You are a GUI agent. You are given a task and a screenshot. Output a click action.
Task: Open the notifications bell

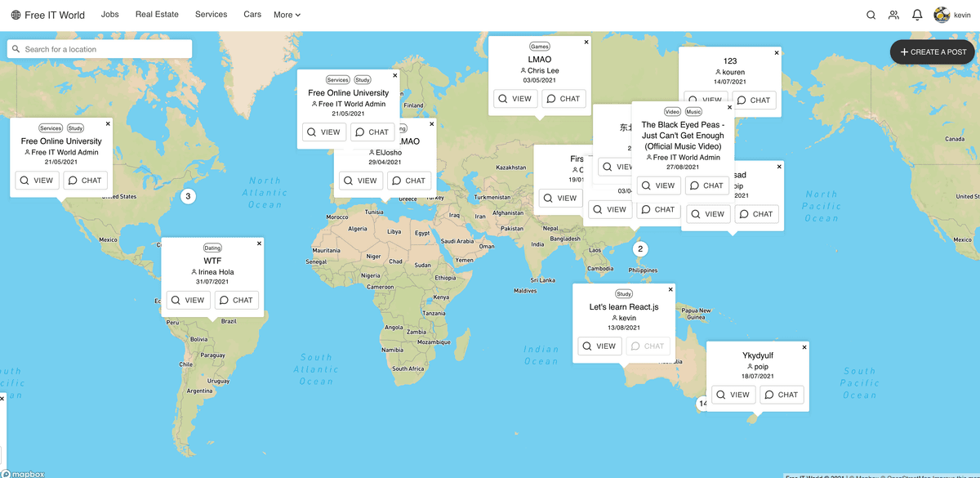pos(917,15)
